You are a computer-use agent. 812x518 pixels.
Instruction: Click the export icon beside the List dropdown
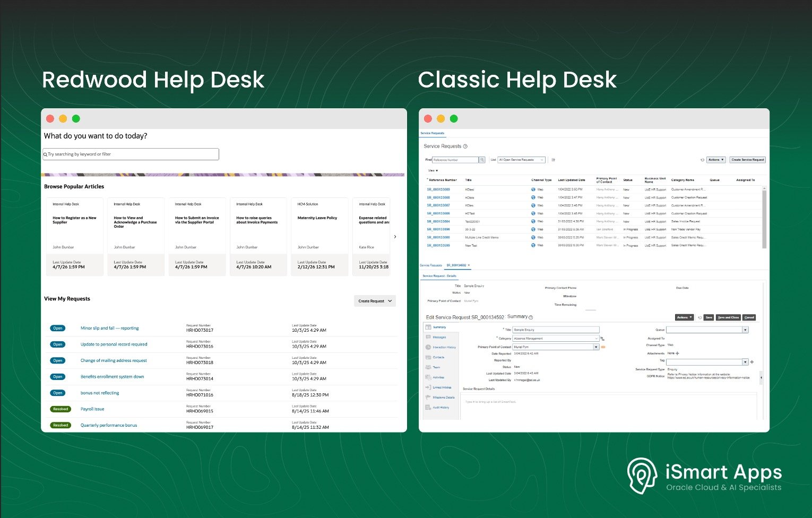(553, 160)
